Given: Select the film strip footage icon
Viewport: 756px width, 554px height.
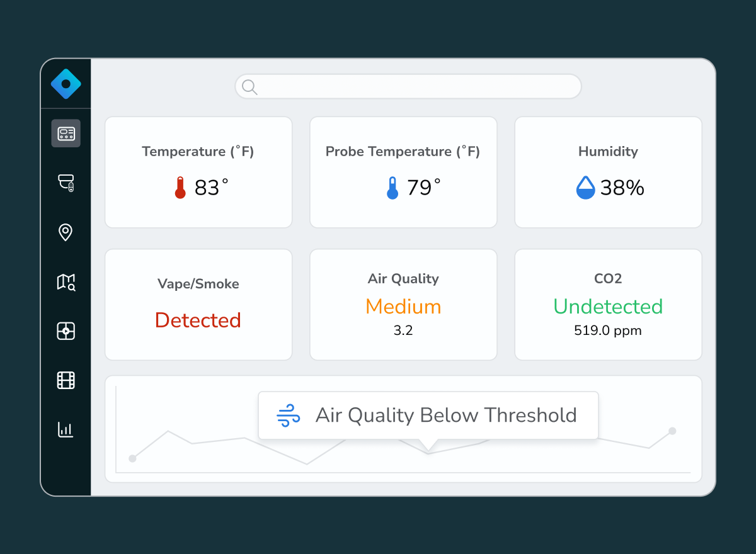Looking at the screenshot, I should 66,380.
